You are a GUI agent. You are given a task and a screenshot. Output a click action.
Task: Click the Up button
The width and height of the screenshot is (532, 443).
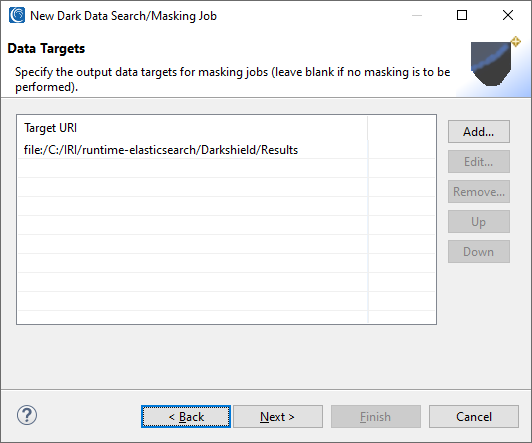[478, 222]
